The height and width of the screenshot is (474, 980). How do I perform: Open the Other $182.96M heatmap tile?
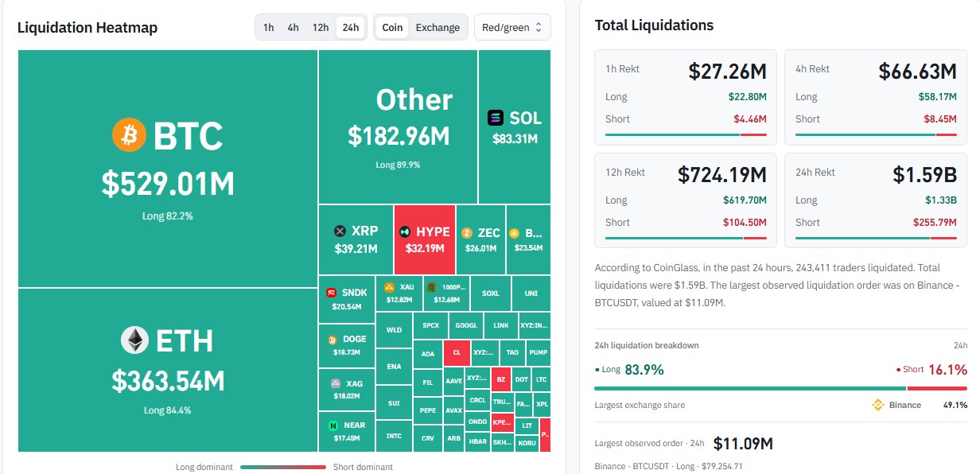(x=399, y=126)
